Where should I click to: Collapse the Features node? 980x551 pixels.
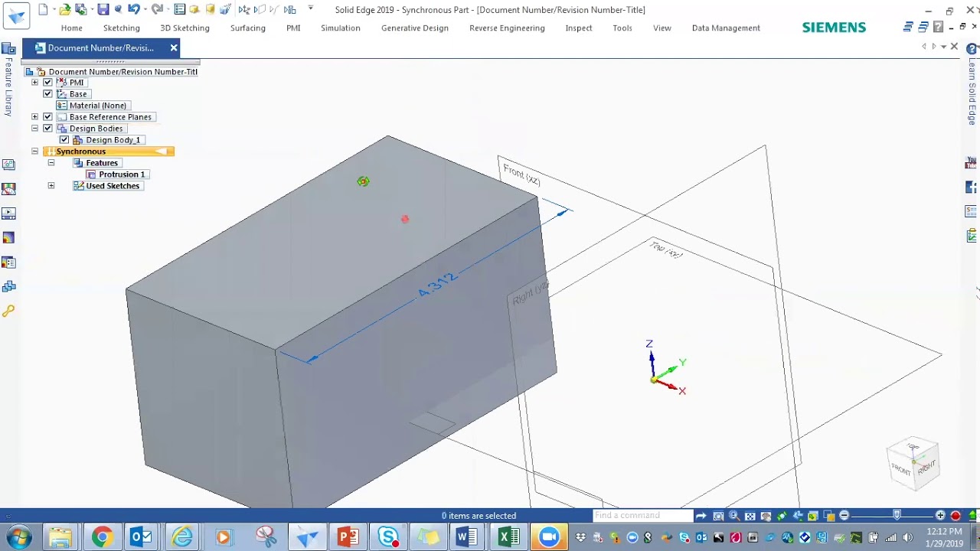51,163
